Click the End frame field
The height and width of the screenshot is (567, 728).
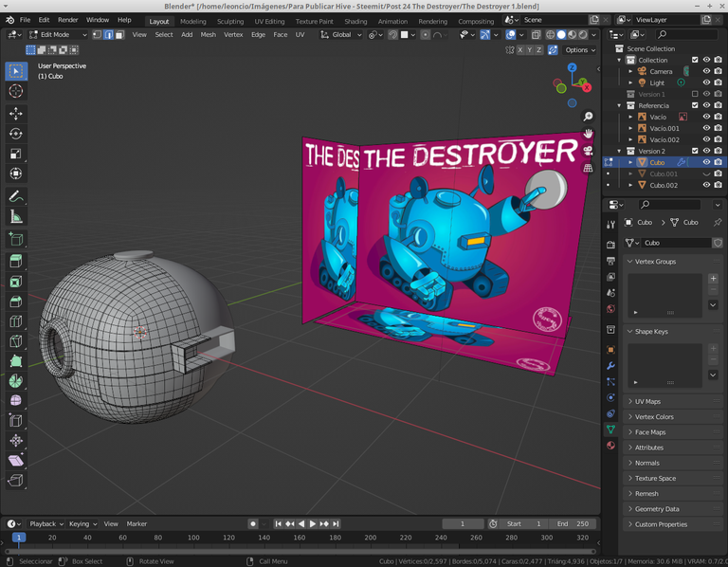coord(573,523)
